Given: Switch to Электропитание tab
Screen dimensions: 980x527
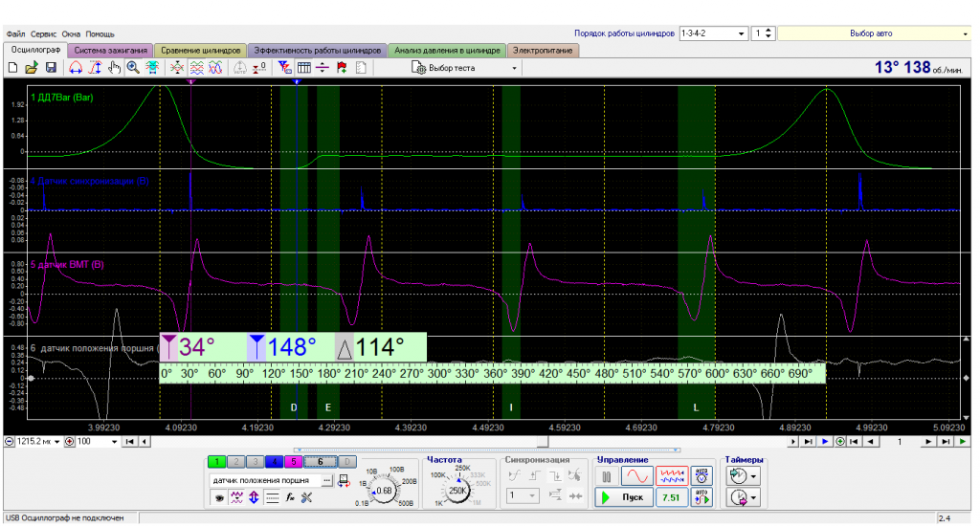Looking at the screenshot, I should coord(543,51).
